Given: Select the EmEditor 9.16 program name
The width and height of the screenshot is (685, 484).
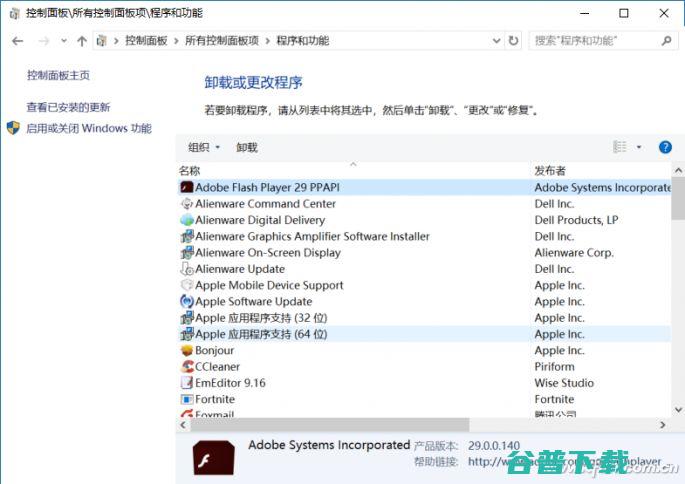Looking at the screenshot, I should click(230, 383).
